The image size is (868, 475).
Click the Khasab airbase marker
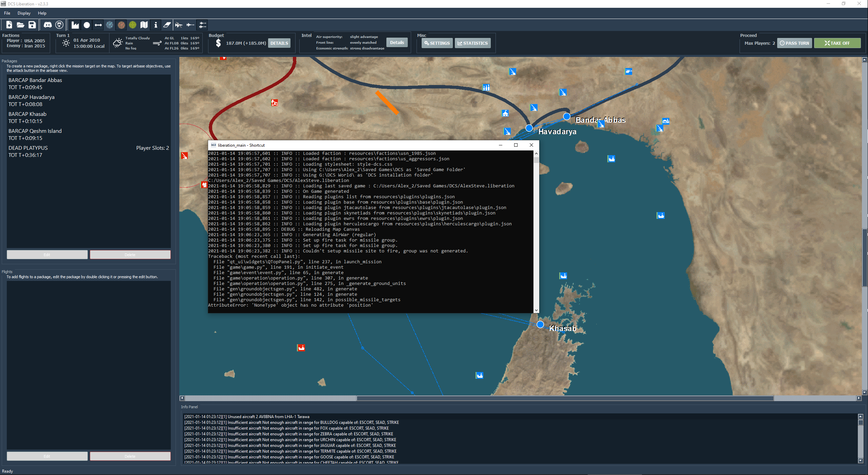pos(540,325)
